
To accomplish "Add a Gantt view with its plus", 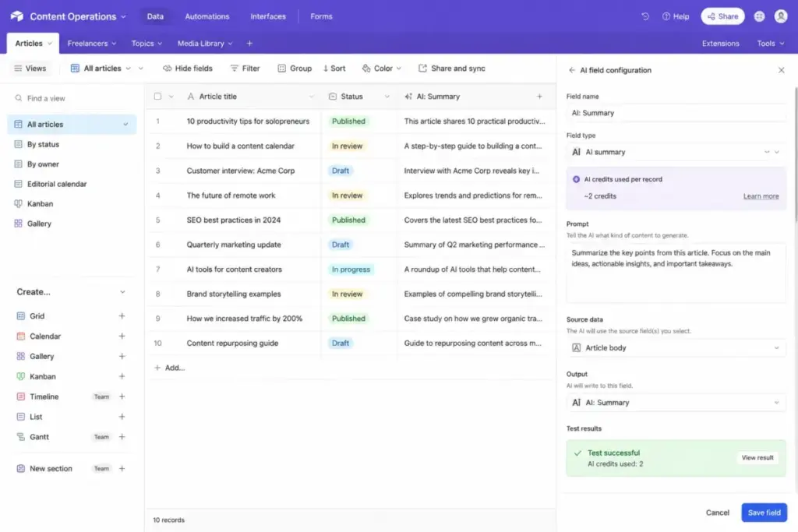I will 122,437.
